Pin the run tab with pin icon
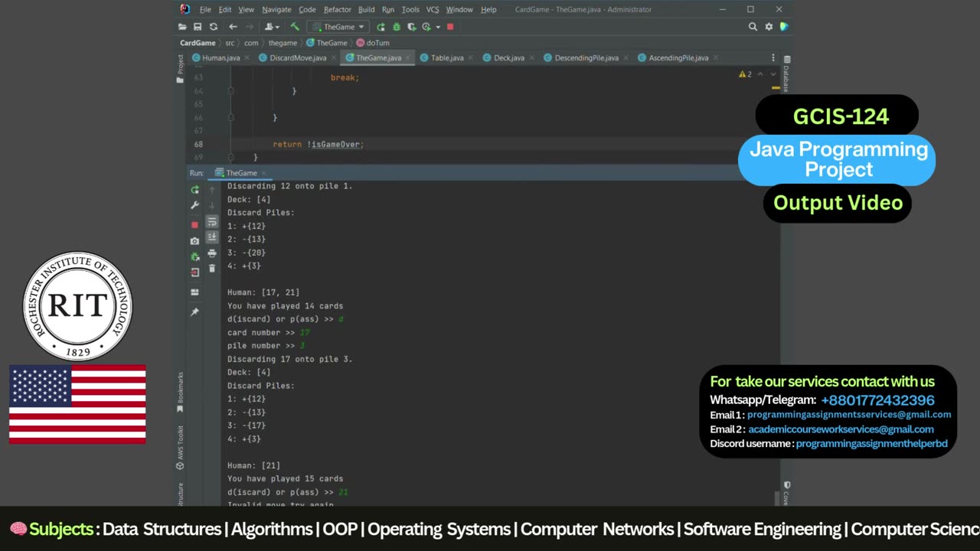 pyautogui.click(x=194, y=312)
